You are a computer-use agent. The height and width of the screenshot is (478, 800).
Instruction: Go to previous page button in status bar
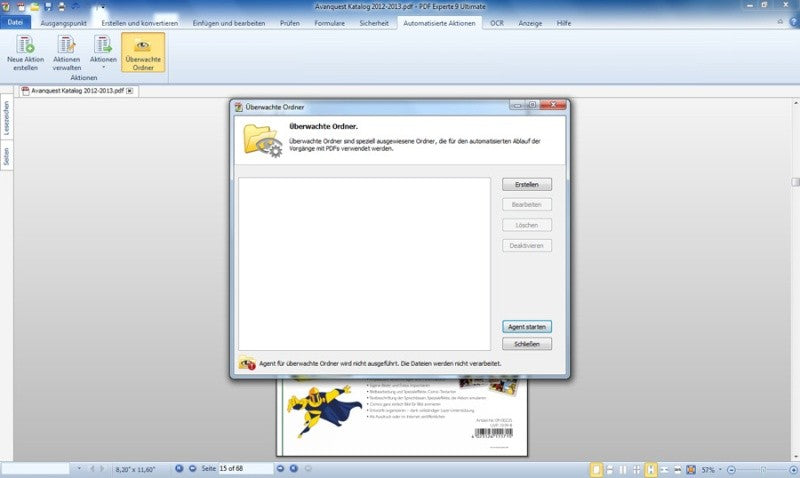[x=192, y=468]
